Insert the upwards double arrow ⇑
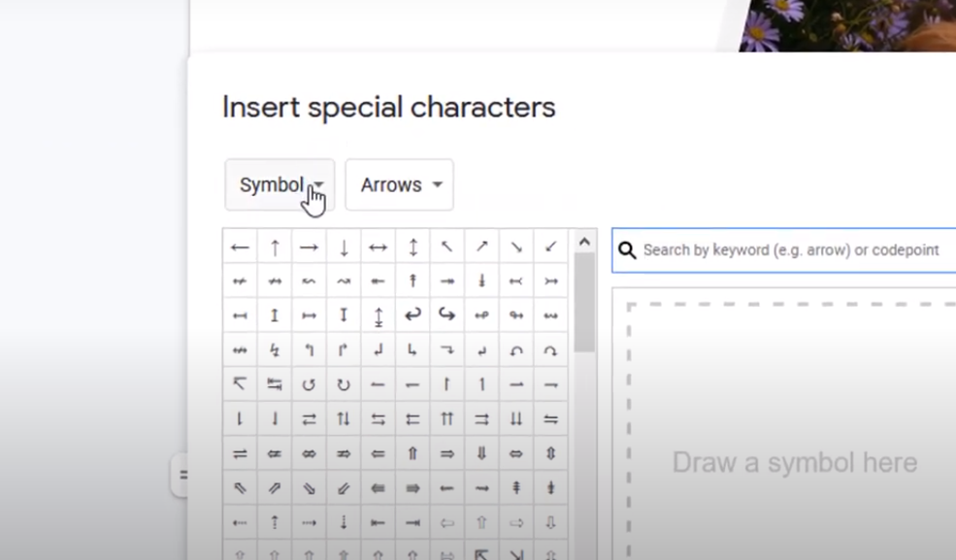 (412, 453)
